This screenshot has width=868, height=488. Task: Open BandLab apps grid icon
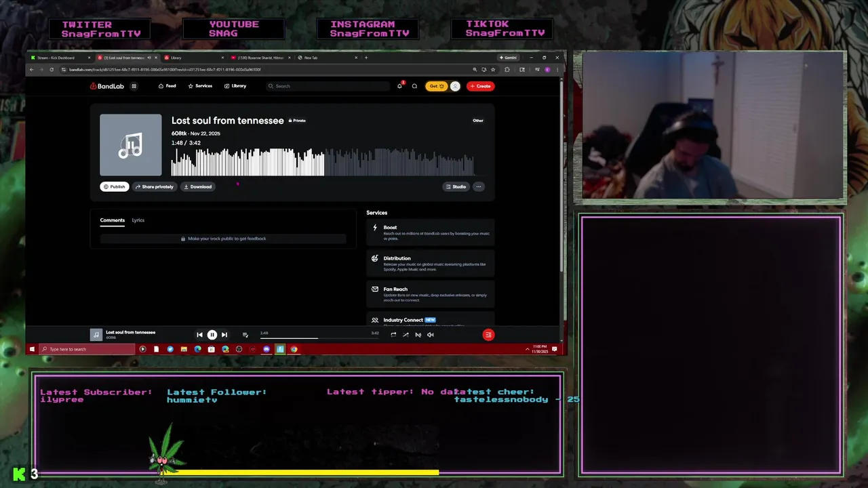(x=134, y=86)
